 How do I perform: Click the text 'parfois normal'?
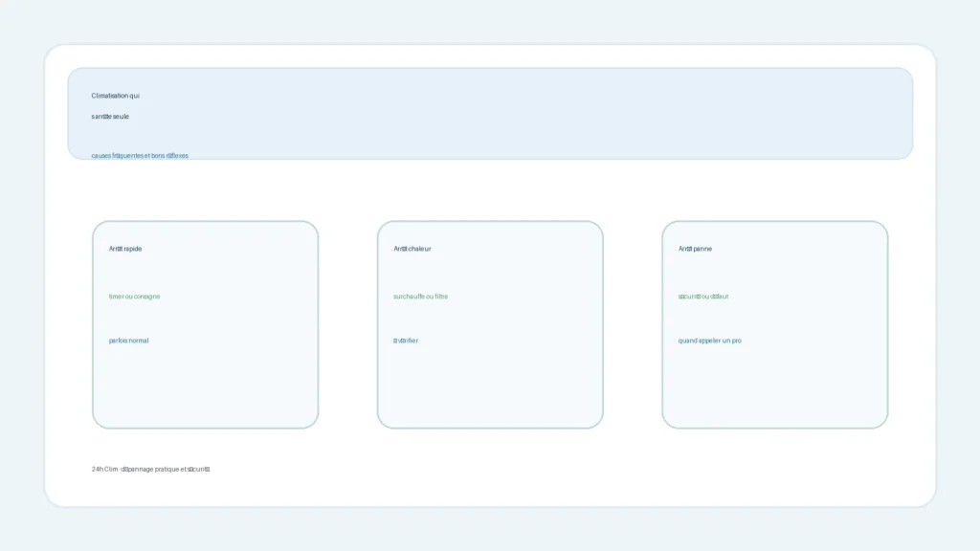coord(129,341)
